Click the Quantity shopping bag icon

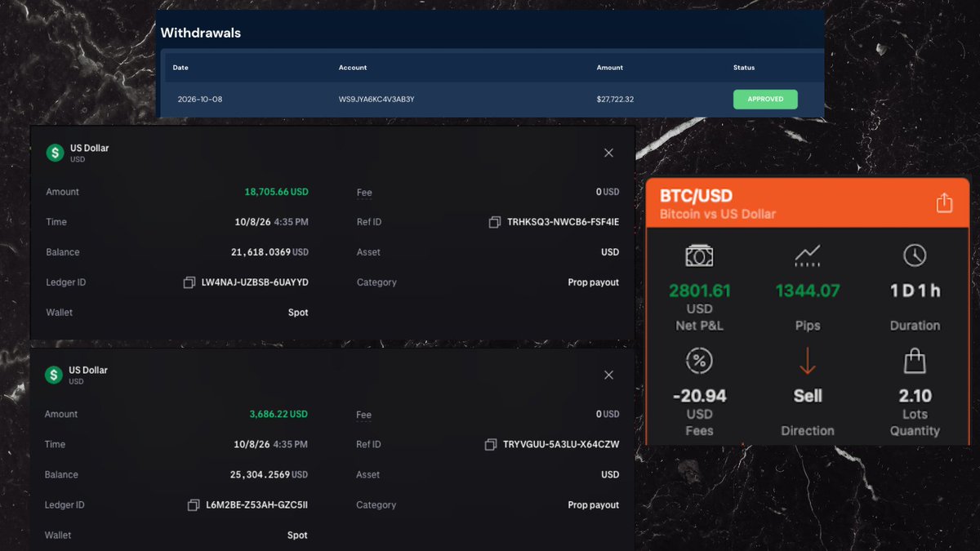coord(915,360)
